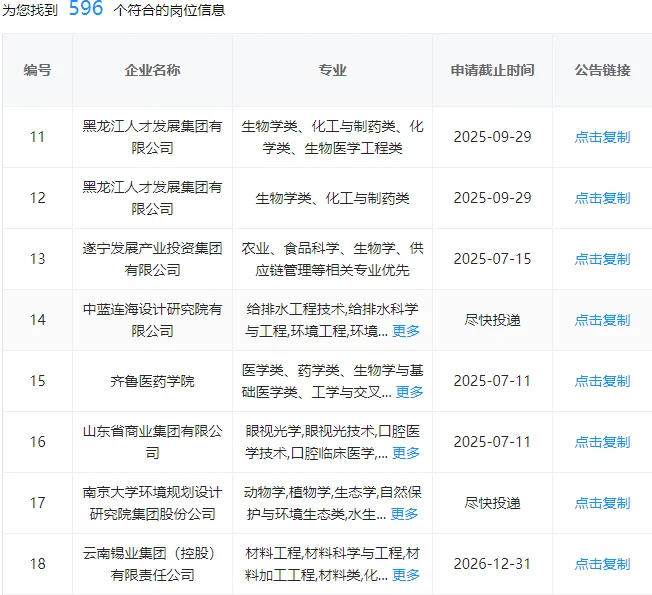Screen dimensions: 652x595
Task: Click majors text 生物学类、化工与制药类 in row 12
Action: 332,198
